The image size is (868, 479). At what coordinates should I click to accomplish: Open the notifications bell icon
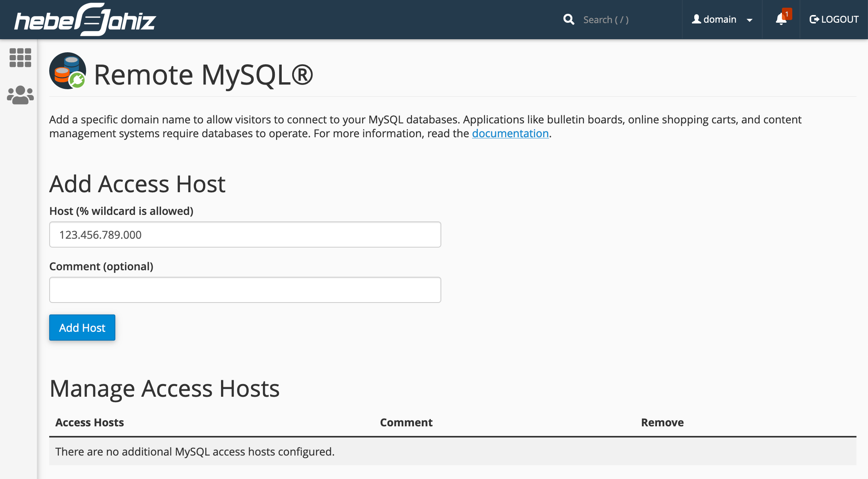pos(780,20)
